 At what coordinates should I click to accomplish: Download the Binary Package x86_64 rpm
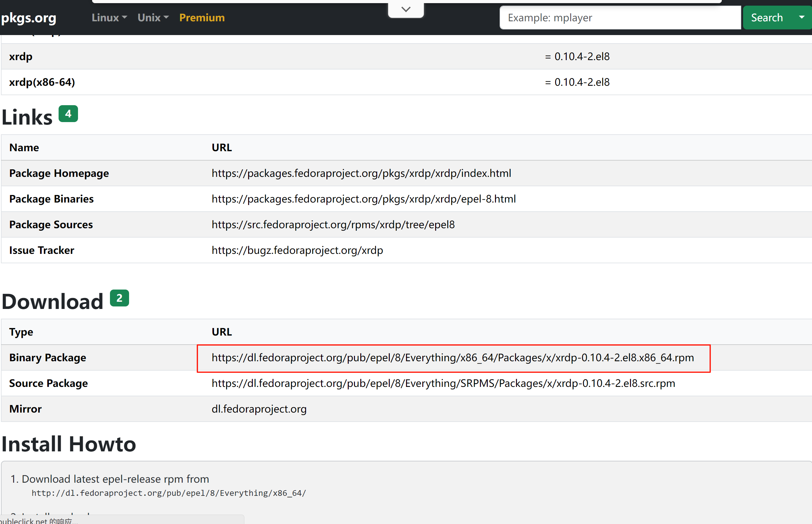click(452, 357)
